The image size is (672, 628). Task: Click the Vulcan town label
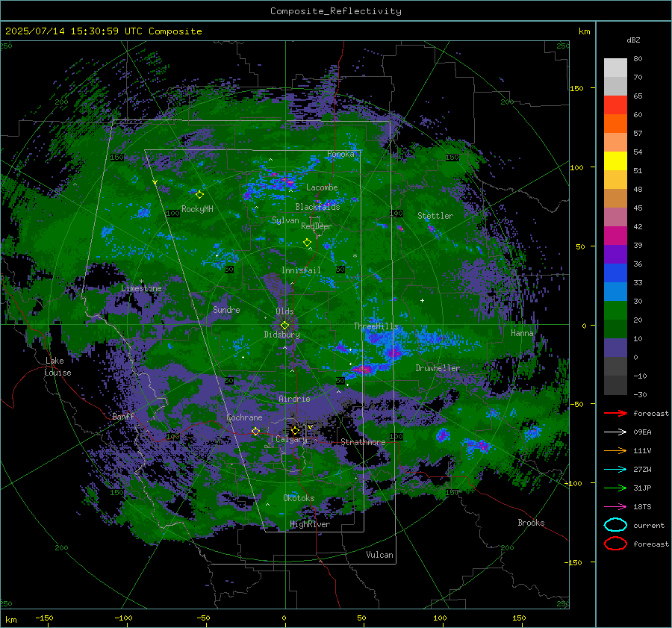click(x=379, y=555)
